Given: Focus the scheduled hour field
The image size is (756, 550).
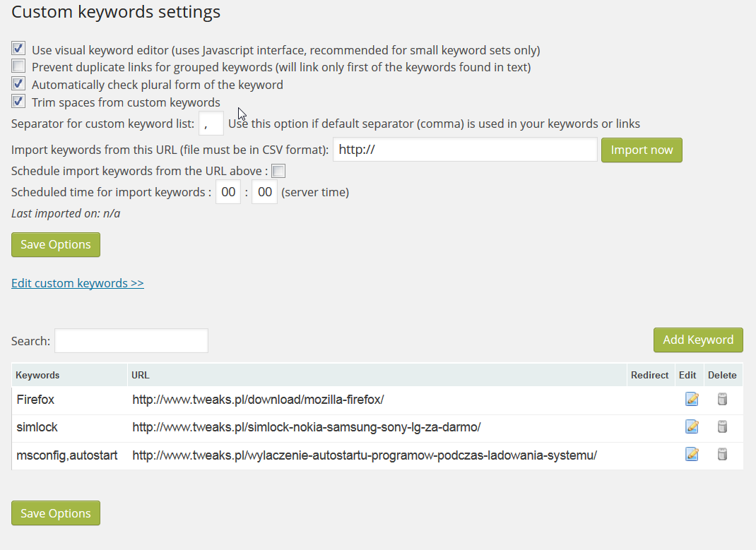Looking at the screenshot, I should pyautogui.click(x=228, y=192).
